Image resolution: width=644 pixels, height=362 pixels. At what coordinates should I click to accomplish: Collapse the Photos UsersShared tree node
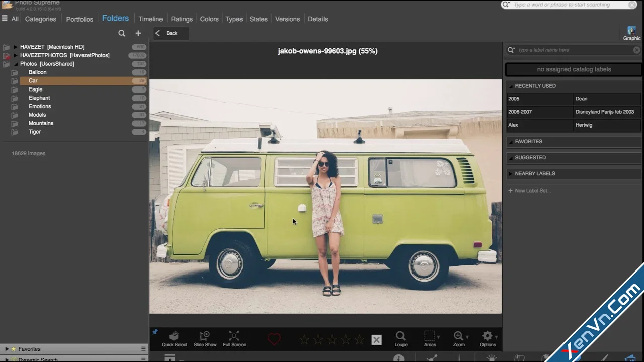[x=16, y=64]
